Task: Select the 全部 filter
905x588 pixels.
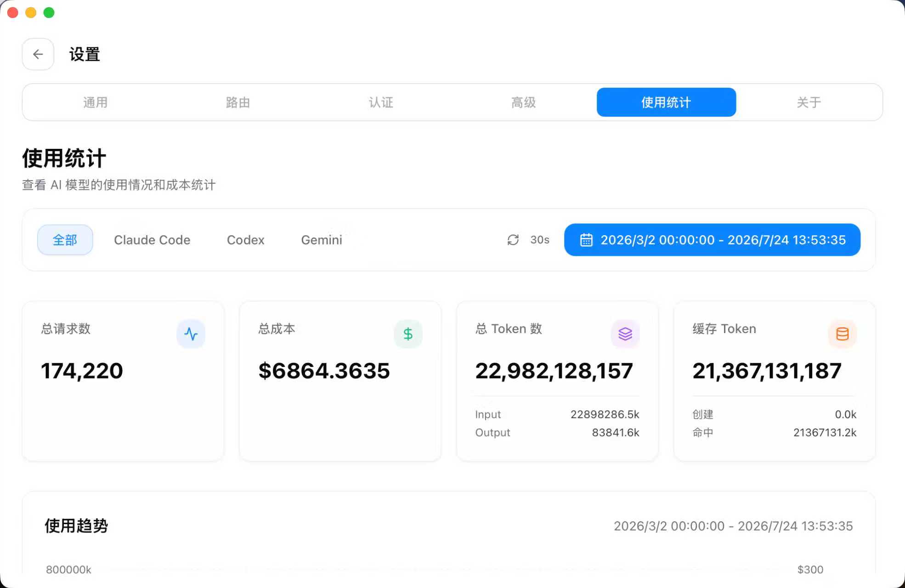Action: click(x=65, y=240)
